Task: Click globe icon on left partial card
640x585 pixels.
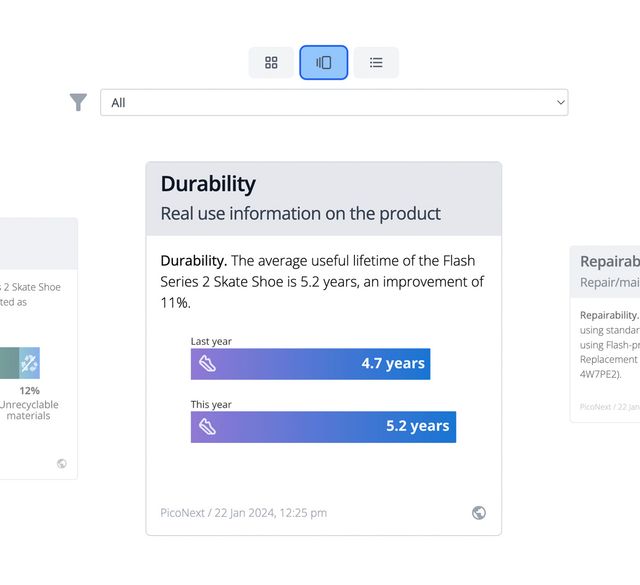Action: coord(62,463)
